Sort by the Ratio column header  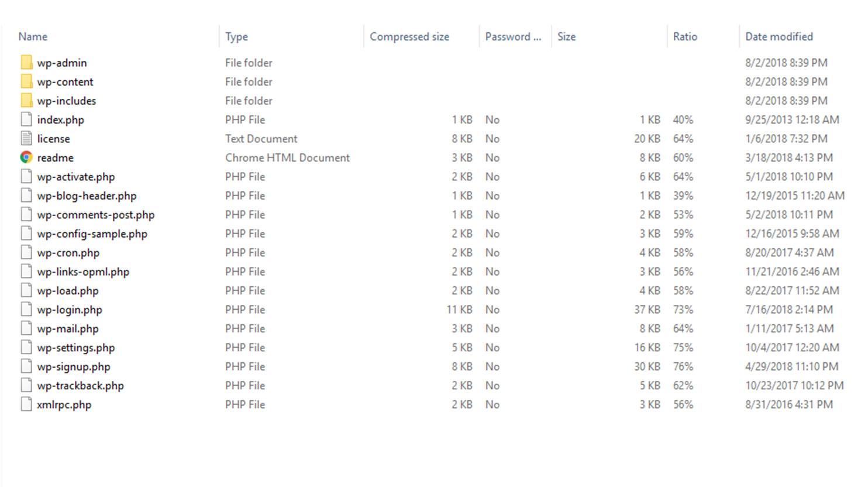pyautogui.click(x=685, y=36)
